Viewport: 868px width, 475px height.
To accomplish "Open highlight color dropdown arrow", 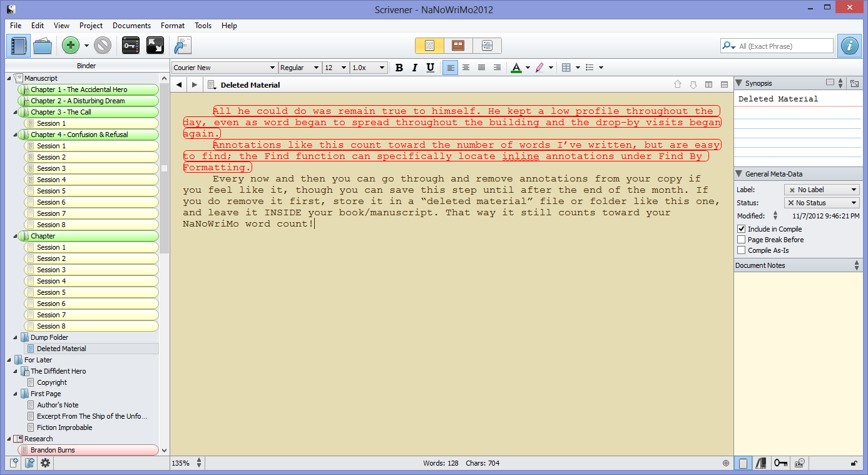I will pos(552,68).
